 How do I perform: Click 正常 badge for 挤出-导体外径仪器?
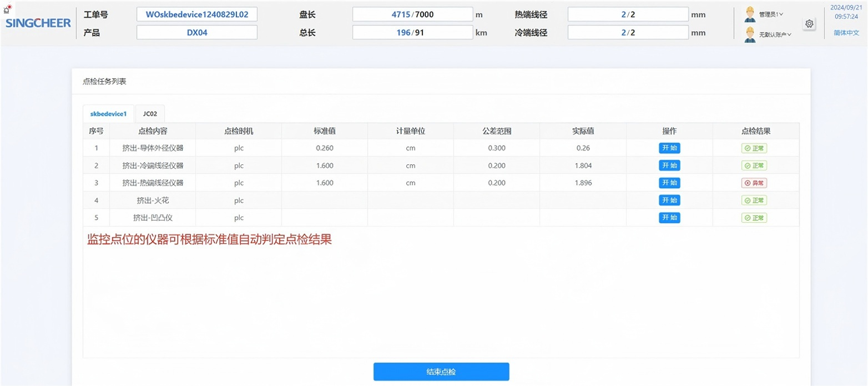[754, 148]
